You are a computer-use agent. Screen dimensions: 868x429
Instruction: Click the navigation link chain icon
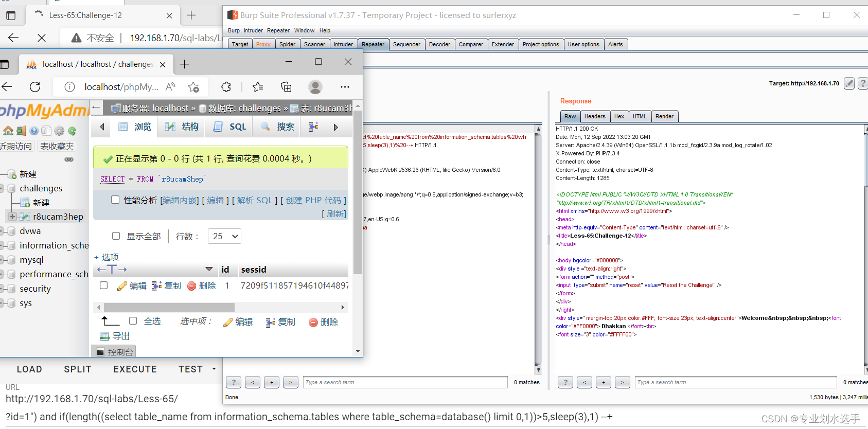click(x=69, y=159)
